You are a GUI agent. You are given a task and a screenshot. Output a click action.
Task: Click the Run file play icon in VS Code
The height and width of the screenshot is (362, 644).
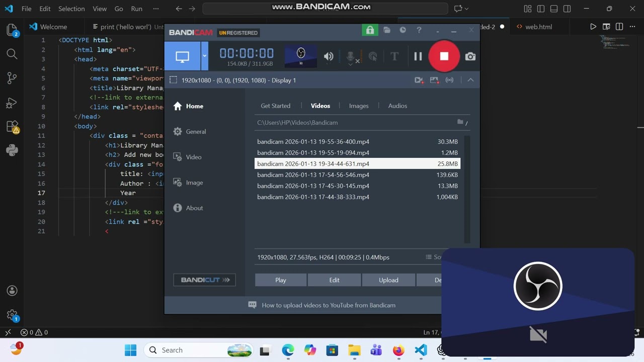click(x=593, y=27)
